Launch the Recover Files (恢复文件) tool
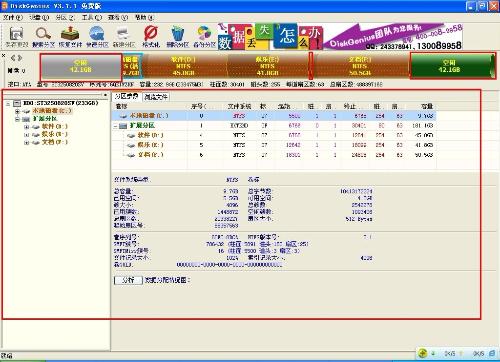The height and width of the screenshot is (362, 500). point(70,37)
